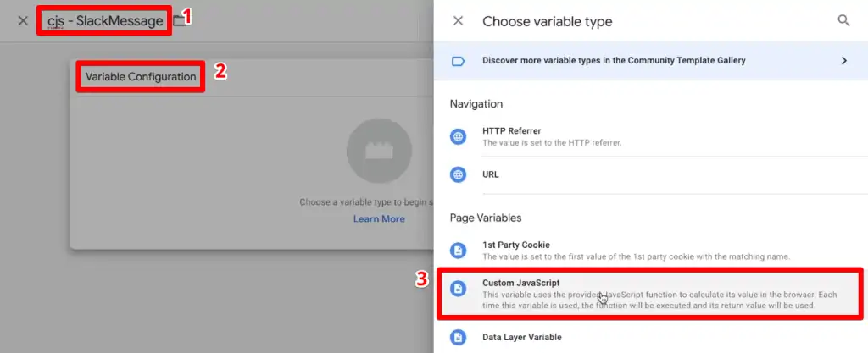
Task: Choose the 1st Party Cookie variable type
Action: [651, 251]
